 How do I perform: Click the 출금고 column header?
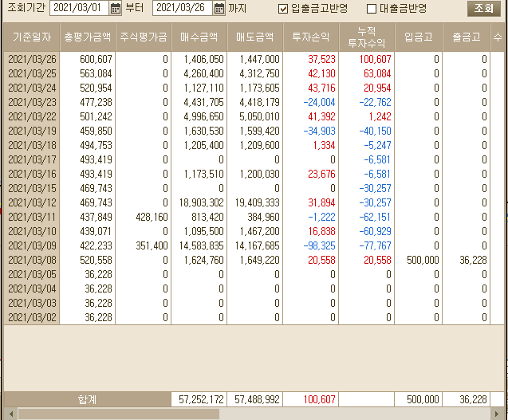tap(467, 37)
